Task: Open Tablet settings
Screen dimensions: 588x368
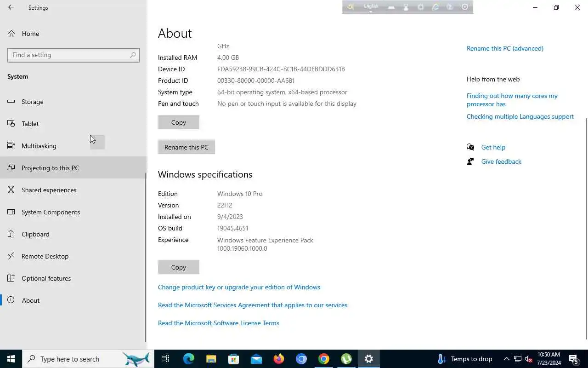Action: click(73, 124)
